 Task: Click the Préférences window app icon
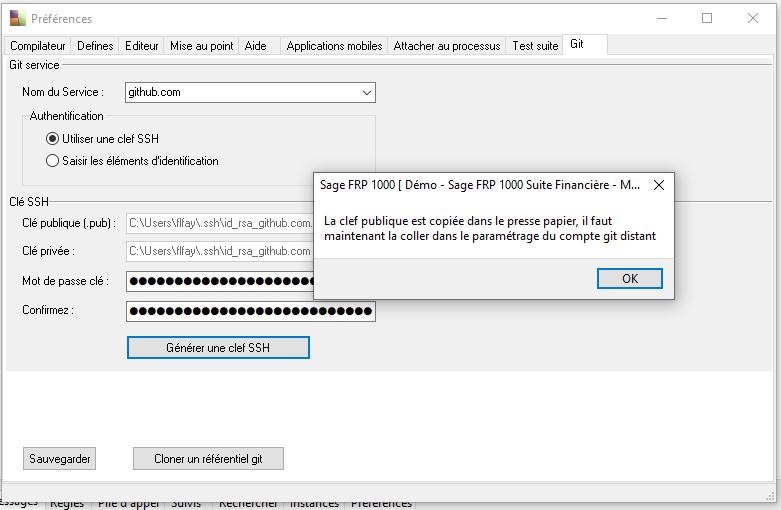click(17, 18)
